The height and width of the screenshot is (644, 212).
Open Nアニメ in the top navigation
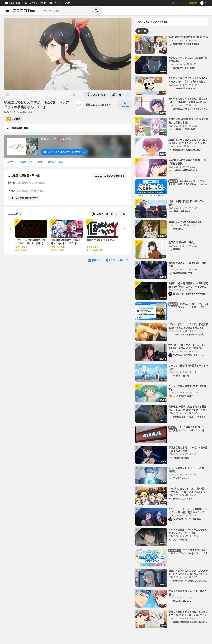(x=59, y=3)
